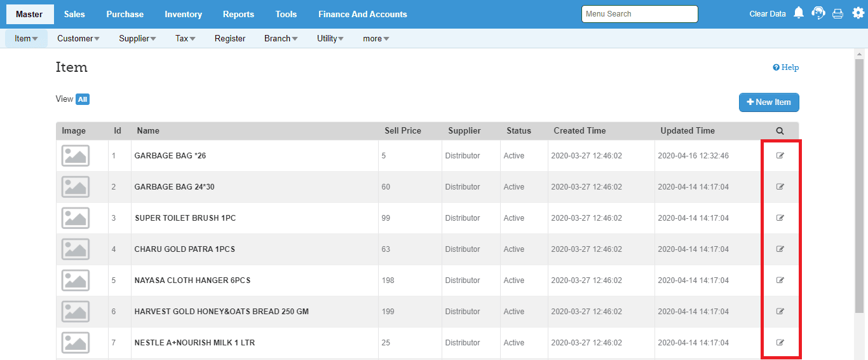Open edit icon for GARBAGE BAG 24*30
This screenshot has height=360, width=868.
point(780,187)
